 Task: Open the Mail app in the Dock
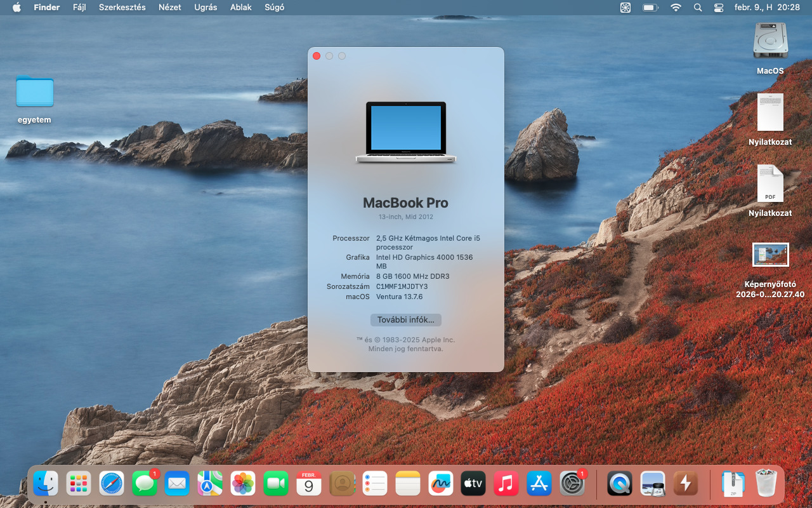click(x=177, y=484)
